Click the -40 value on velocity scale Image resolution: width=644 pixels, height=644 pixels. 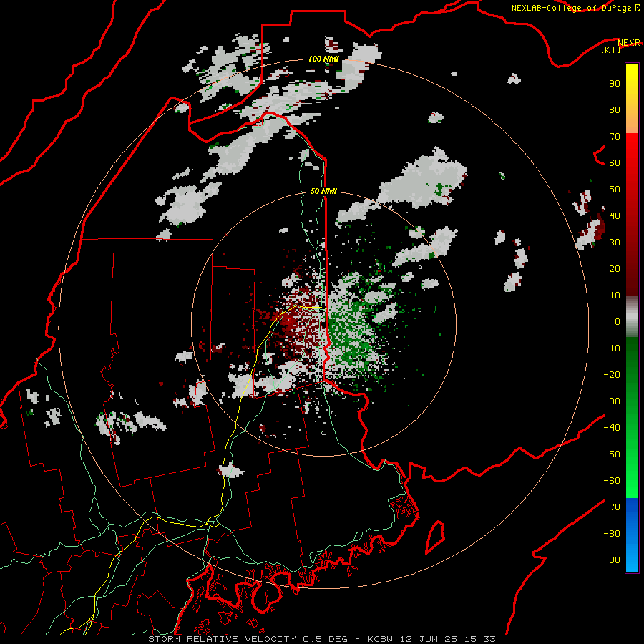[x=612, y=428]
